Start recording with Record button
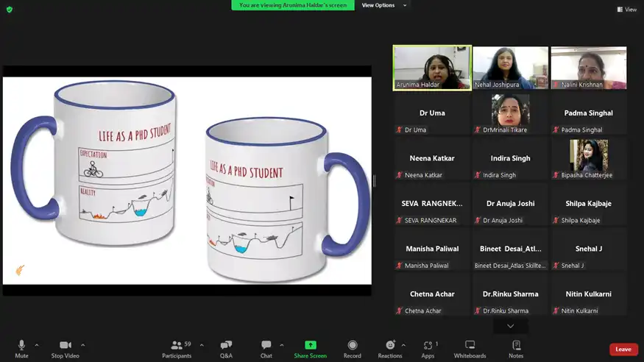This screenshot has width=644, height=362. tap(353, 346)
